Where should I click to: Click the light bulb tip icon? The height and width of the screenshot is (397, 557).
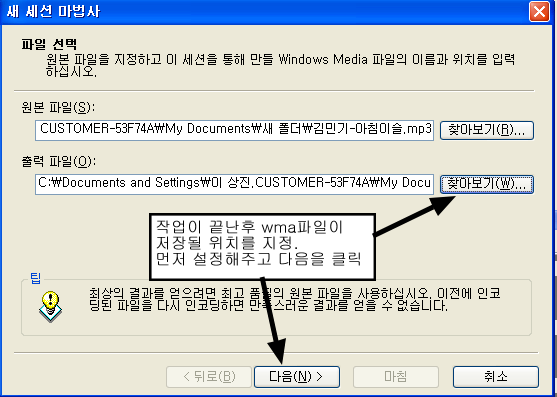50,306
